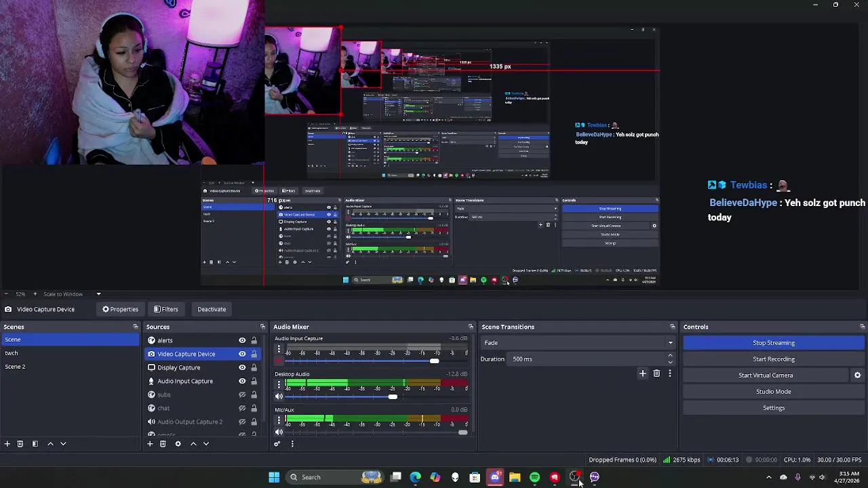Add a new scene with plus icon
Image resolution: width=868 pixels, height=488 pixels.
(7, 444)
